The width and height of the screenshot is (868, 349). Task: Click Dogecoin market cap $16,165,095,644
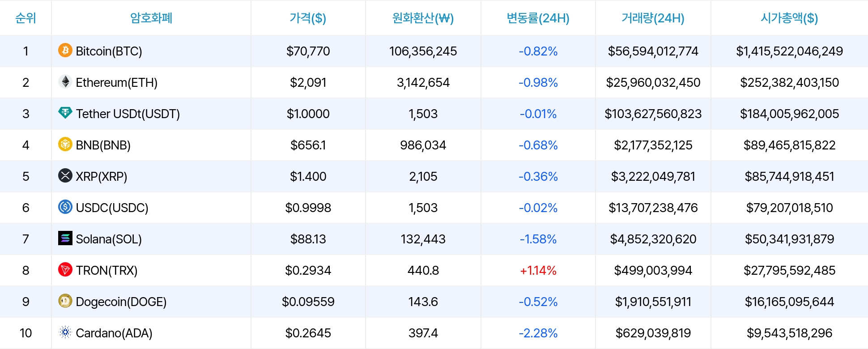(x=789, y=302)
